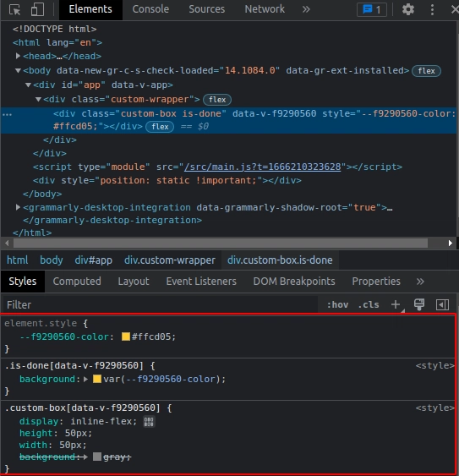Viewport: 459px width, 476px height.
Task: Toggle the computed styles sidebar icon
Action: point(442,304)
